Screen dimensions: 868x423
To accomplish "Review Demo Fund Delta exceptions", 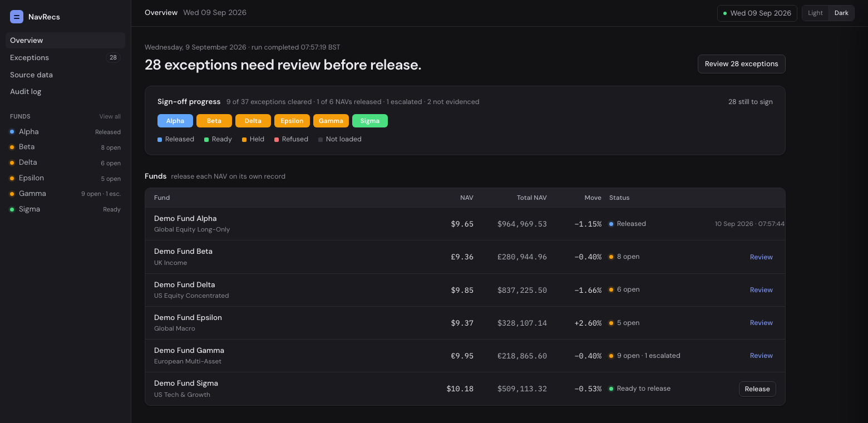I will 761,290.
